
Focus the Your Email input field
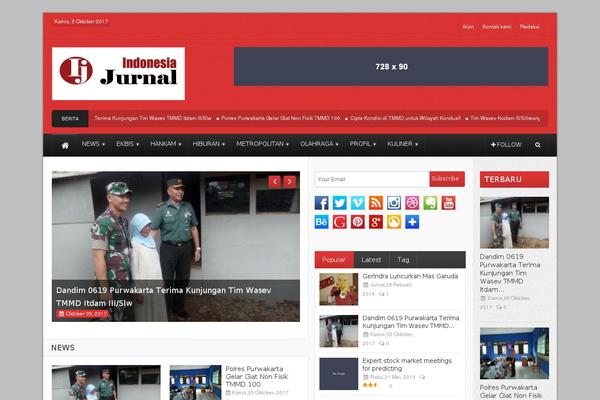pos(372,179)
